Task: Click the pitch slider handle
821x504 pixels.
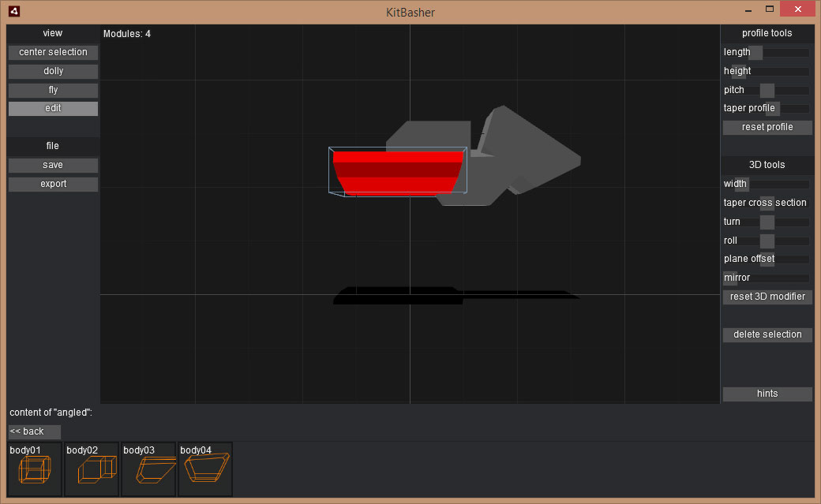Action: 767,90
